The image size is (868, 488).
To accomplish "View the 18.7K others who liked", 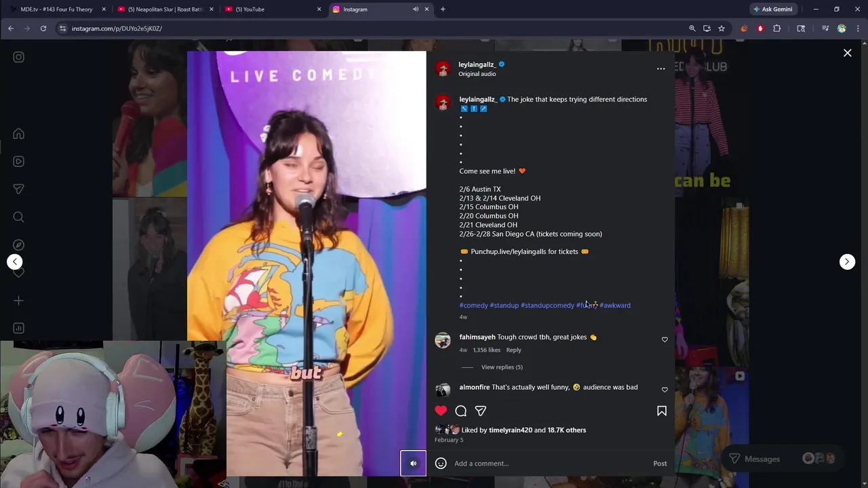I will tap(567, 430).
